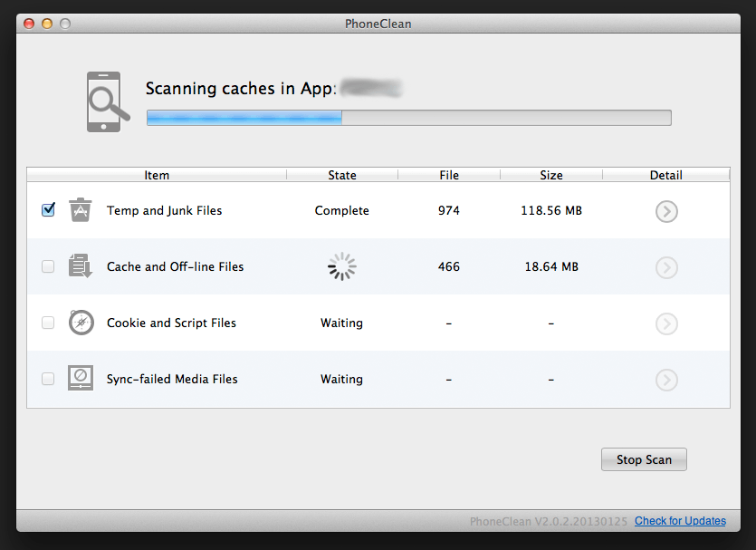The width and height of the screenshot is (756, 550).
Task: Click the Cache and Off-line Files document icon
Action: click(81, 265)
